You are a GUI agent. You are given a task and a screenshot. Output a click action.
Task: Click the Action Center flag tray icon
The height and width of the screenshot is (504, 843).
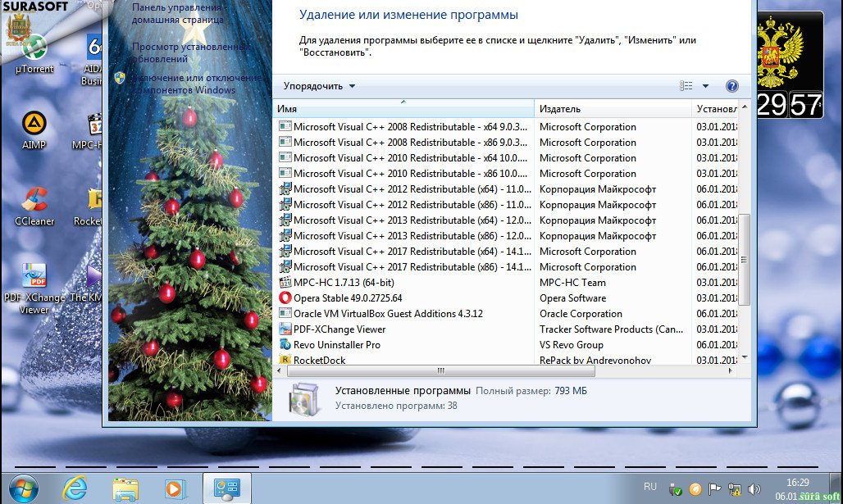pyautogui.click(x=714, y=489)
